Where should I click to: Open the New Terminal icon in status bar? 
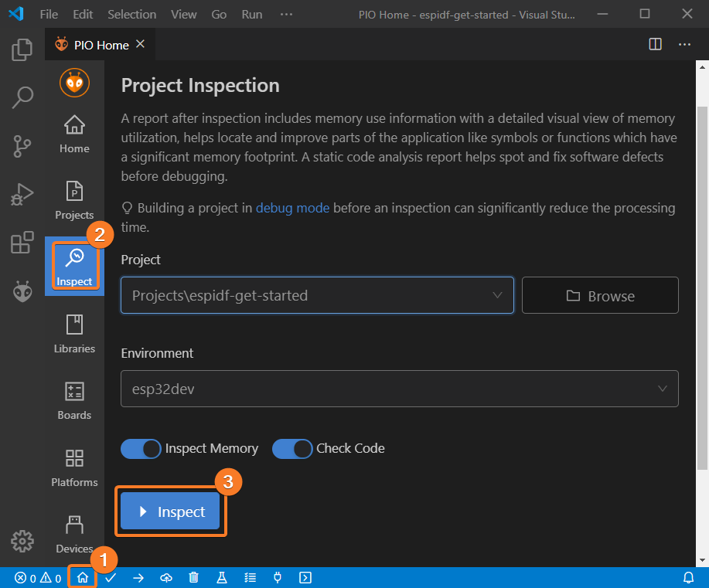click(305, 578)
